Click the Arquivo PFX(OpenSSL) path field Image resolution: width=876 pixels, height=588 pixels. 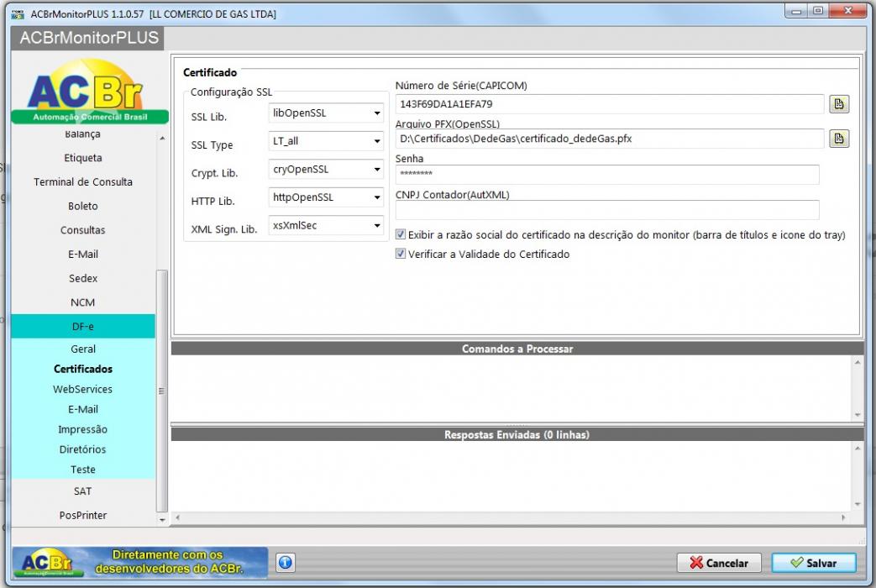(610, 139)
